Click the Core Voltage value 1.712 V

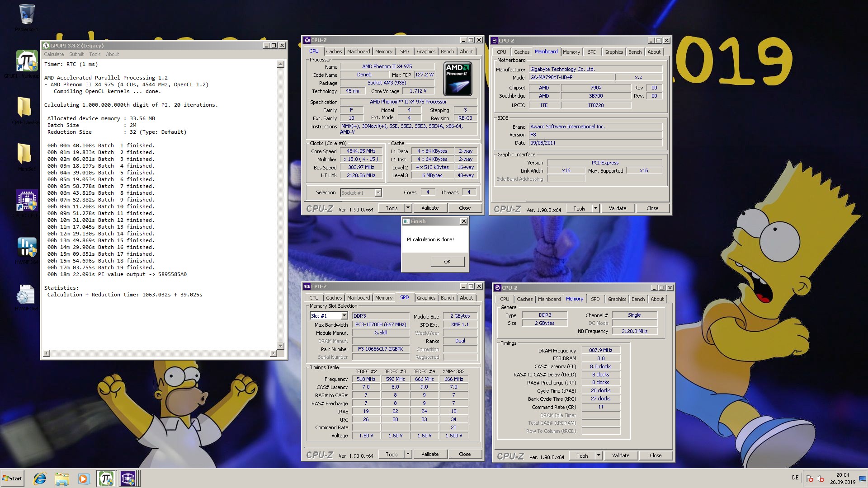coord(418,91)
